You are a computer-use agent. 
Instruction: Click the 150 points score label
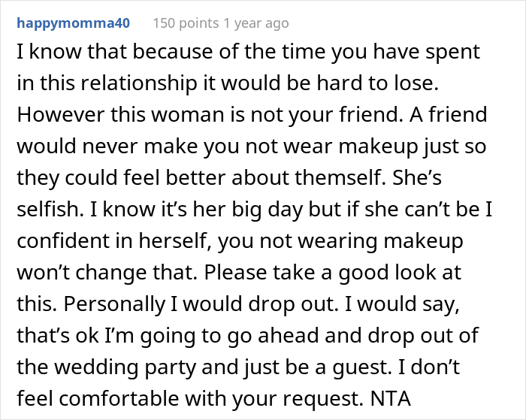coord(186,23)
